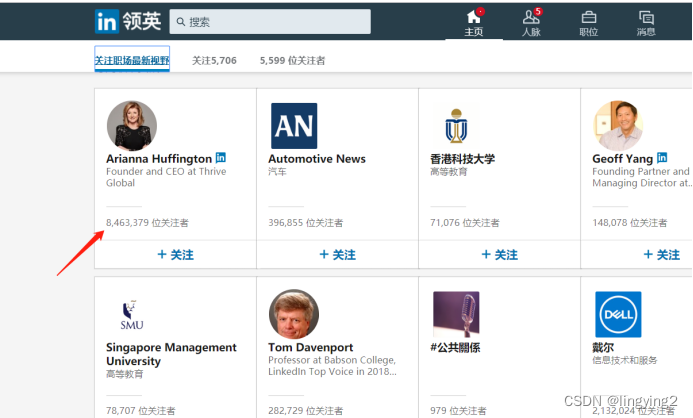Open the 戴尔 name link
Viewport: 693px width, 418px height.
pyautogui.click(x=603, y=347)
